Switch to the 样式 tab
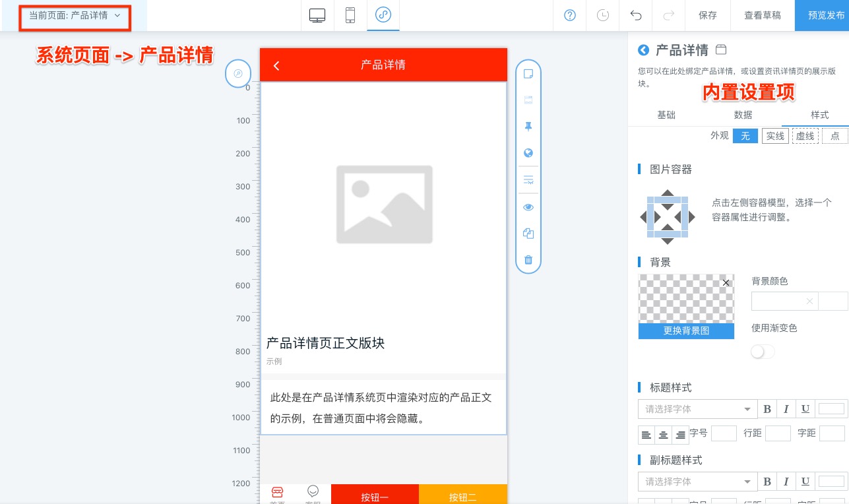The height and width of the screenshot is (504, 849). [819, 115]
